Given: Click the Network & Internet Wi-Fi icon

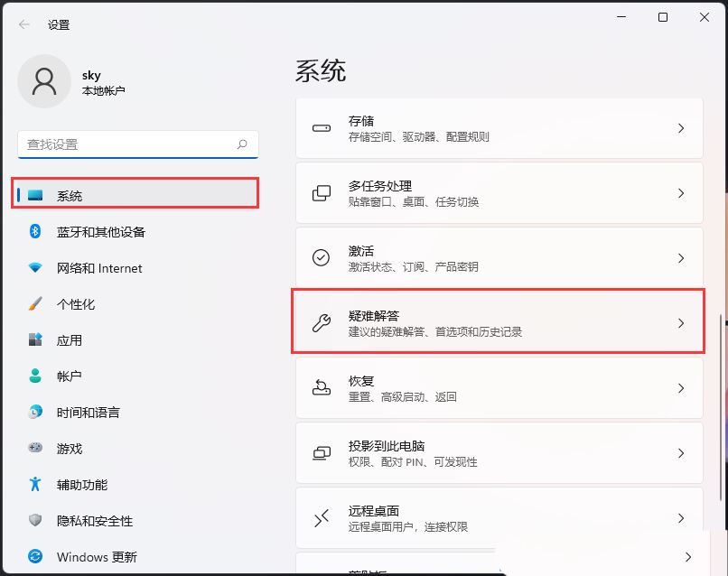Looking at the screenshot, I should tap(35, 268).
